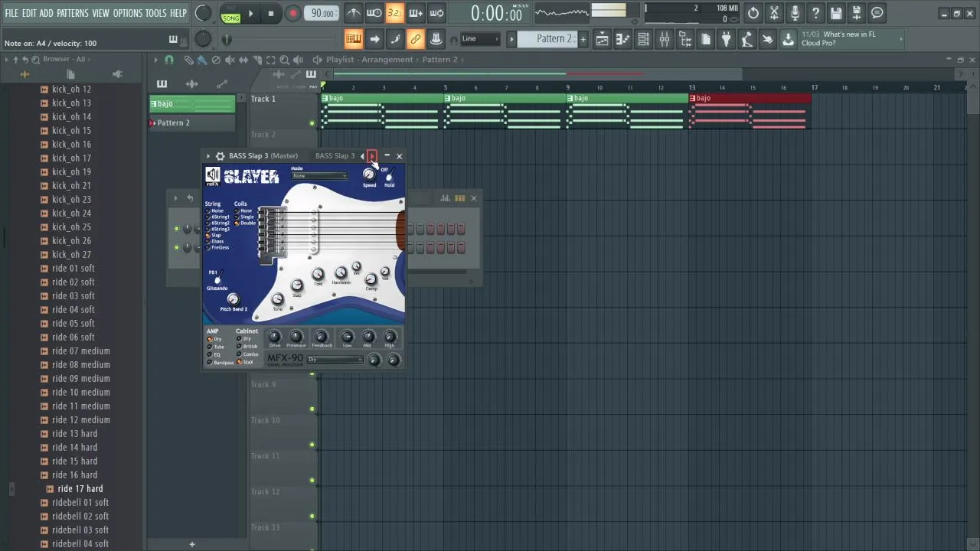Toggle the magnet snap icon in Playlist
Screen dimensions: 980x551
pyautogui.click(x=169, y=60)
